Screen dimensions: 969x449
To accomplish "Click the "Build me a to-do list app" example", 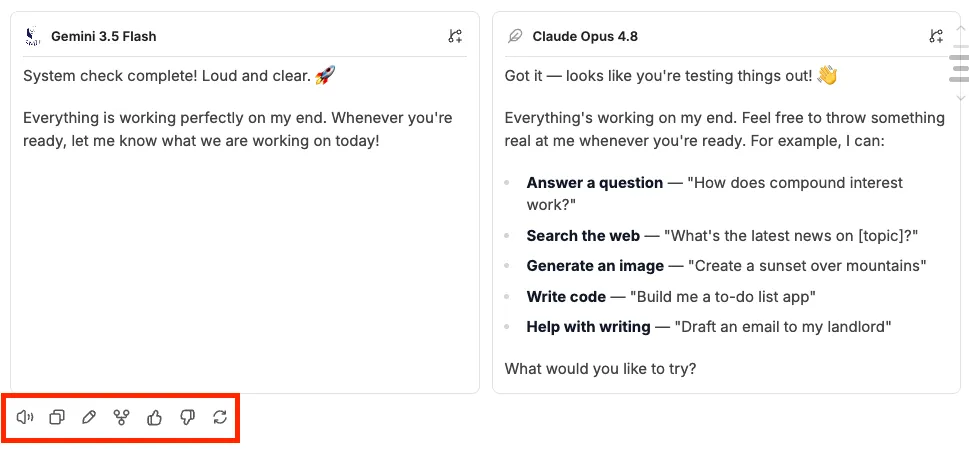I will pyautogui.click(x=723, y=296).
